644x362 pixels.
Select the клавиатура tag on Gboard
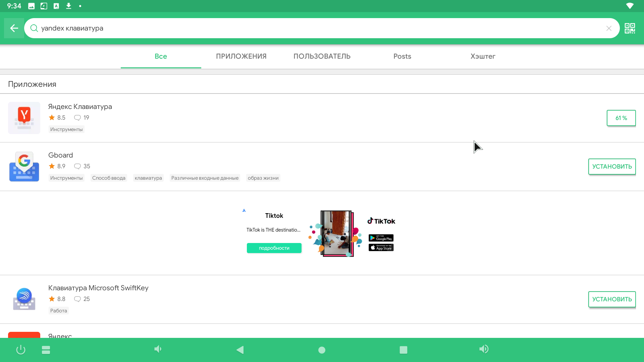[148, 178]
